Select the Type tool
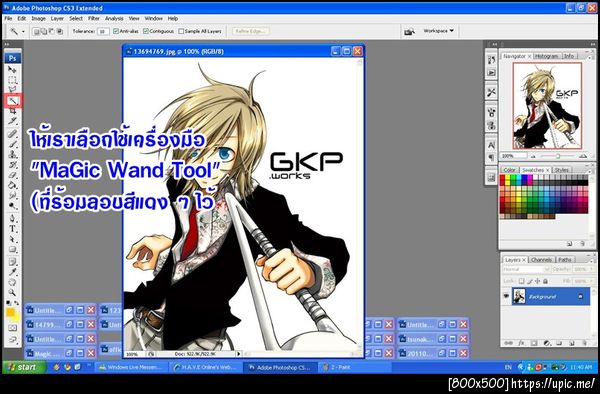Viewport: 600px width, 394px height. point(12,229)
